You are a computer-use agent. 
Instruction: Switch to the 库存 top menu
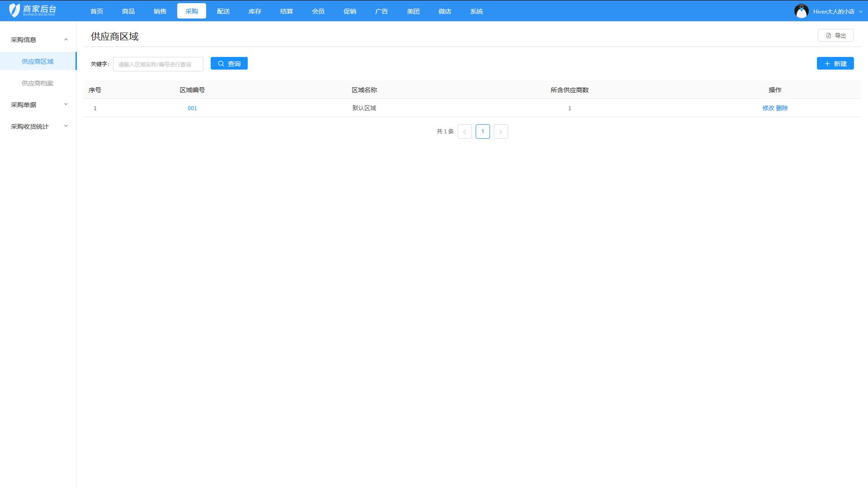(x=255, y=11)
